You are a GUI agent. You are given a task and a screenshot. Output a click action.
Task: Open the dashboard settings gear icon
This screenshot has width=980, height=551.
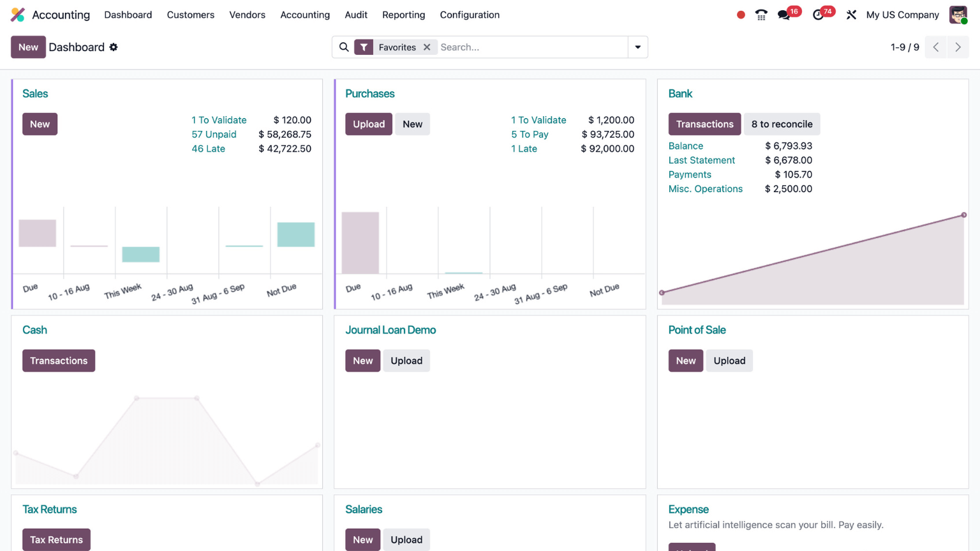pos(114,47)
